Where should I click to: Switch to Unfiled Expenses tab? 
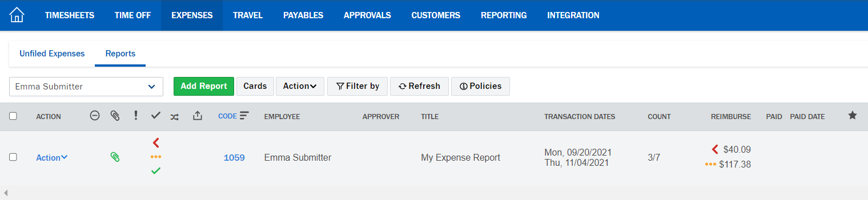[x=52, y=54]
